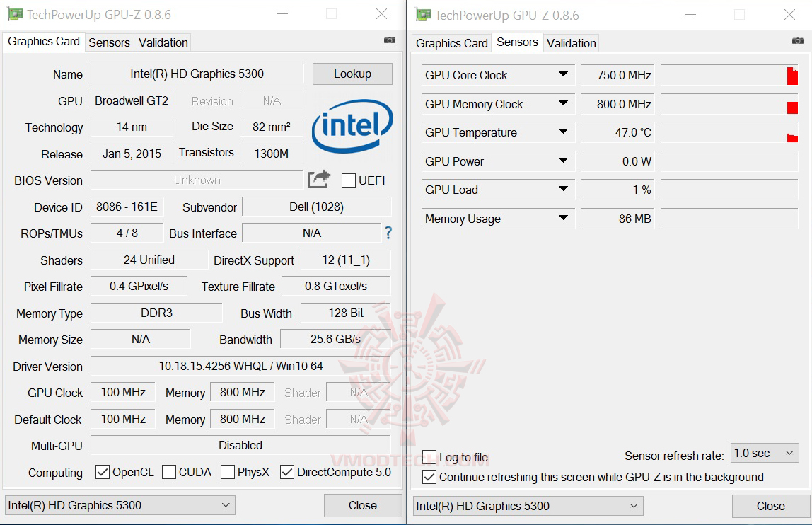The height and width of the screenshot is (525, 812).
Task: Switch to the Graphics Card tab in the right window
Action: coord(451,44)
